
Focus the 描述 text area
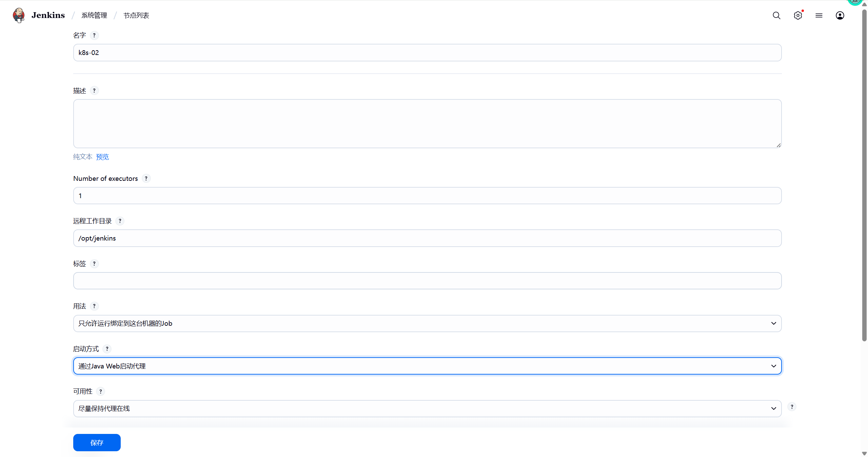coord(427,123)
